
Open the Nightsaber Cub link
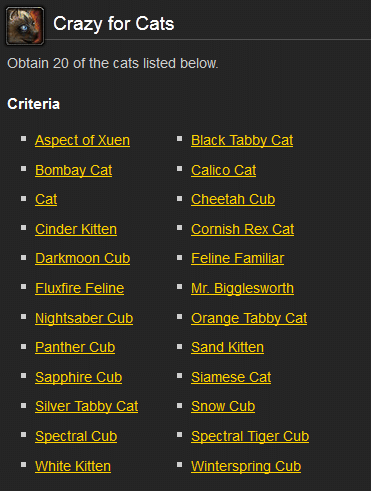(84, 318)
